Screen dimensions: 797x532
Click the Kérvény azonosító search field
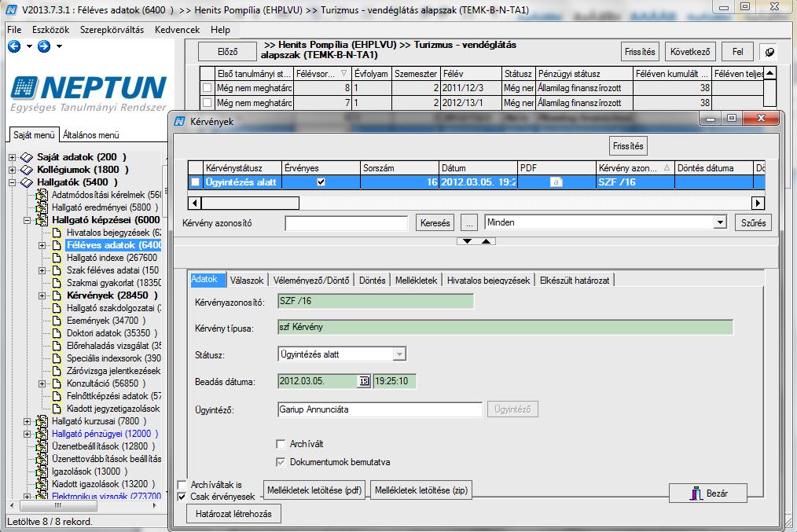coord(346,223)
